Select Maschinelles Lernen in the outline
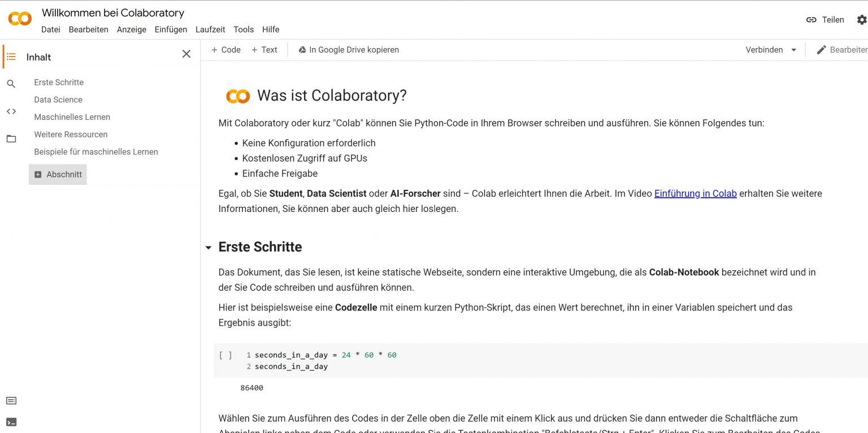The height and width of the screenshot is (433, 868). [72, 117]
